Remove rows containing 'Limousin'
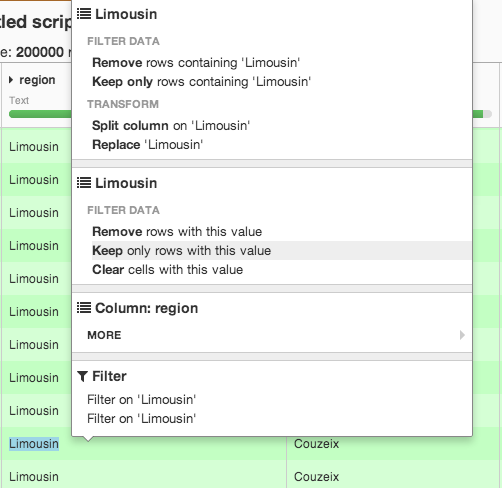502x488 pixels. (x=196, y=63)
